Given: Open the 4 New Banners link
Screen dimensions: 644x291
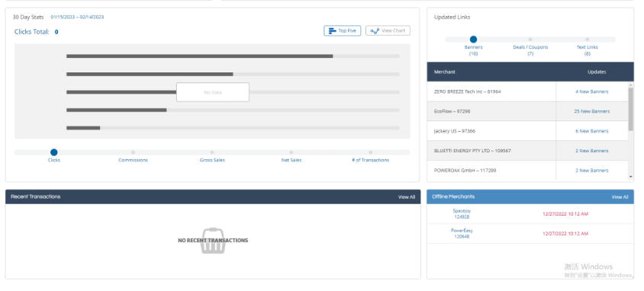Looking at the screenshot, I should [592, 92].
